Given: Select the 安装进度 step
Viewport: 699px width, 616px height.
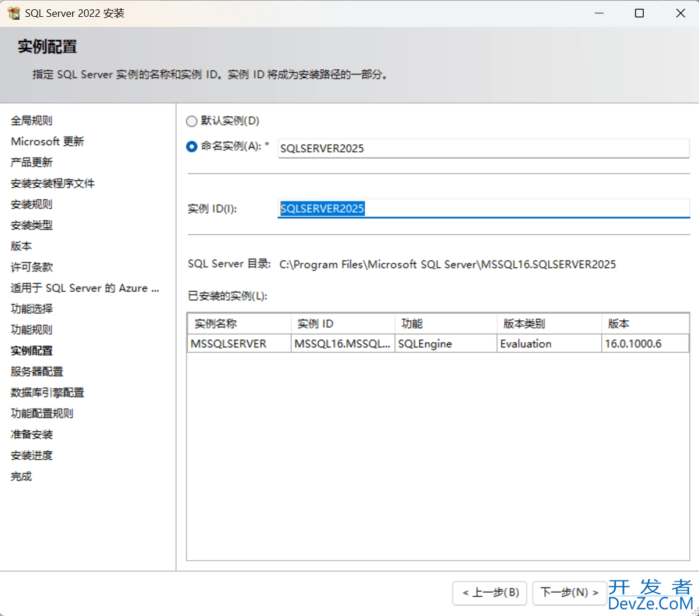Looking at the screenshot, I should point(31,455).
